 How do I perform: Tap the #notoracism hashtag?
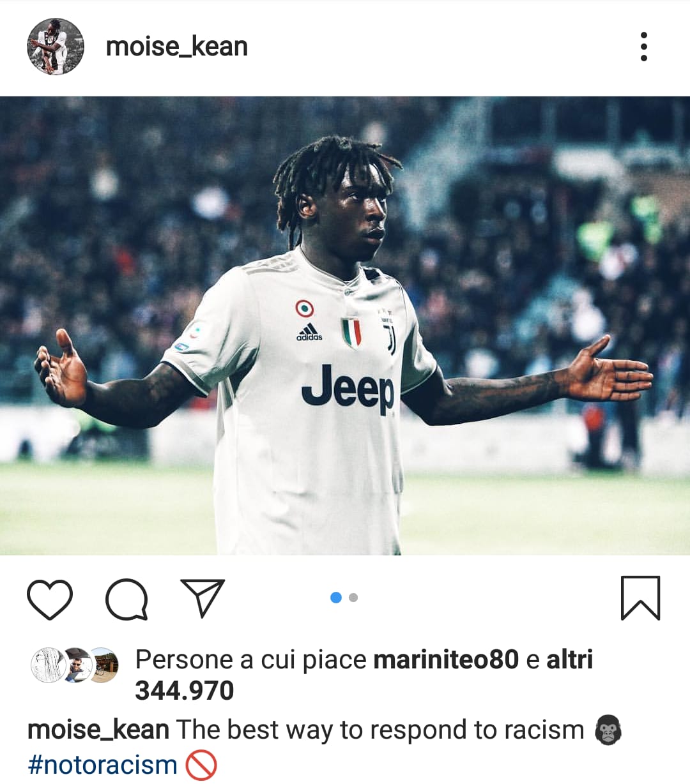pyautogui.click(x=102, y=765)
